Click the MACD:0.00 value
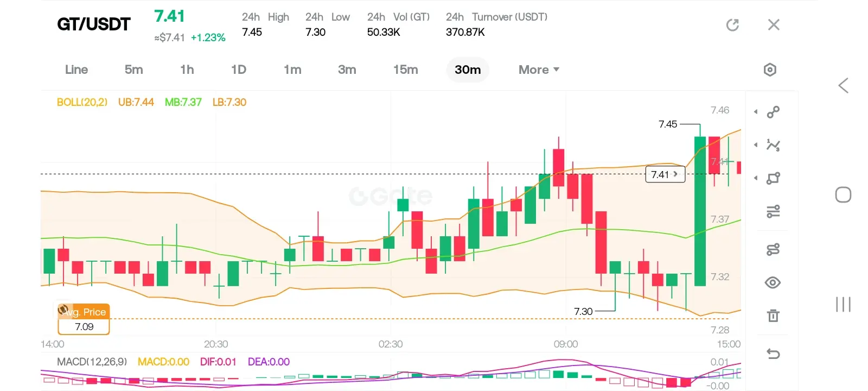 tap(163, 362)
